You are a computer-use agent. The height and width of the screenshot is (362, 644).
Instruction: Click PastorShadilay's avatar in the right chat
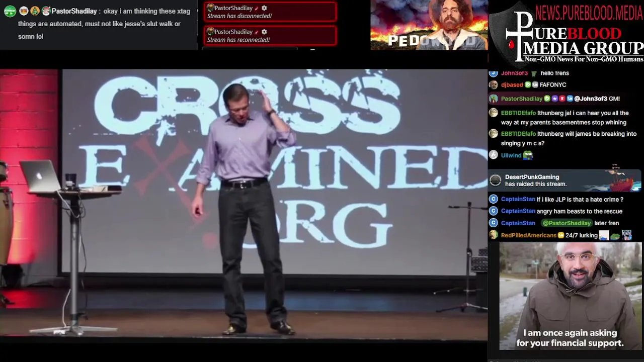point(494,99)
